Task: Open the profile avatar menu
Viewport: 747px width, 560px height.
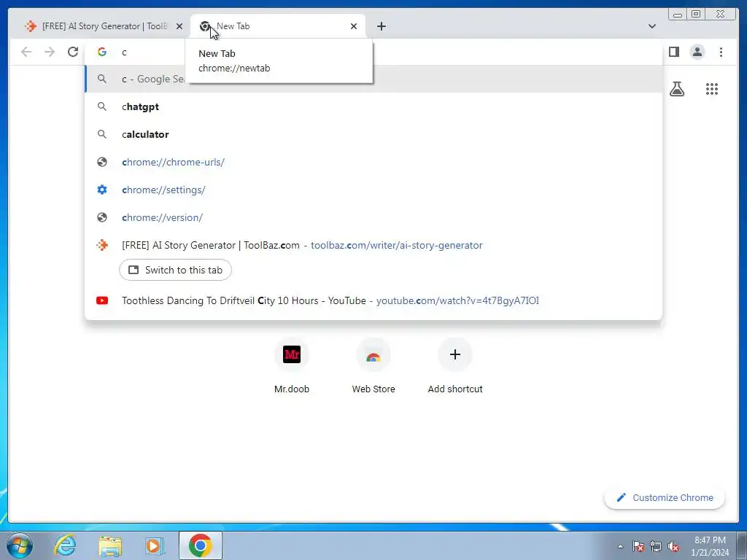Action: pyautogui.click(x=697, y=52)
